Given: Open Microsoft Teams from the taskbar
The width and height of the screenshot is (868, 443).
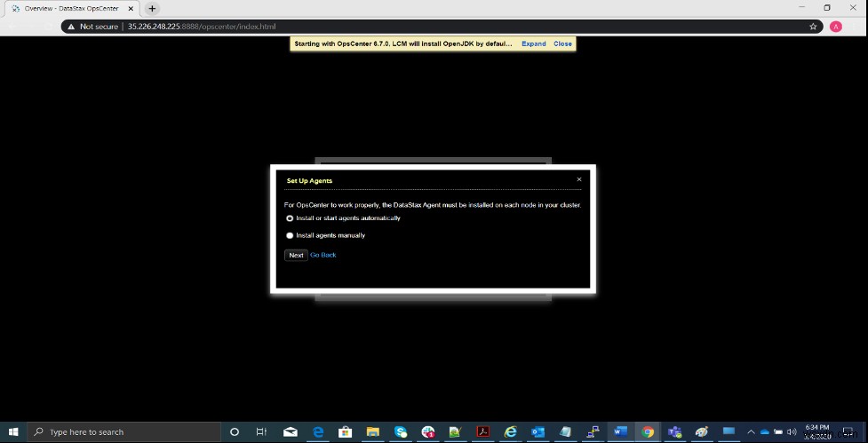Looking at the screenshot, I should [674, 432].
